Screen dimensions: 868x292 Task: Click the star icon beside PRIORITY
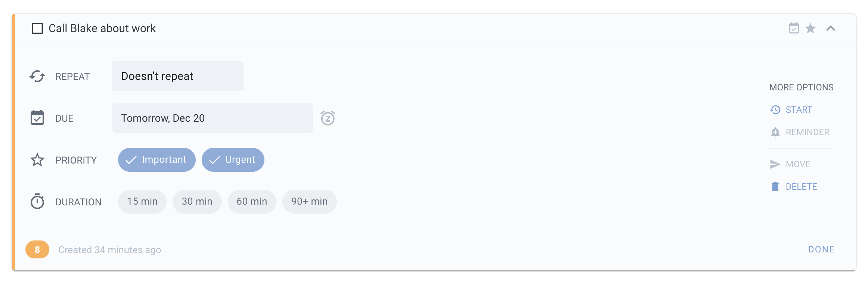pyautogui.click(x=37, y=160)
